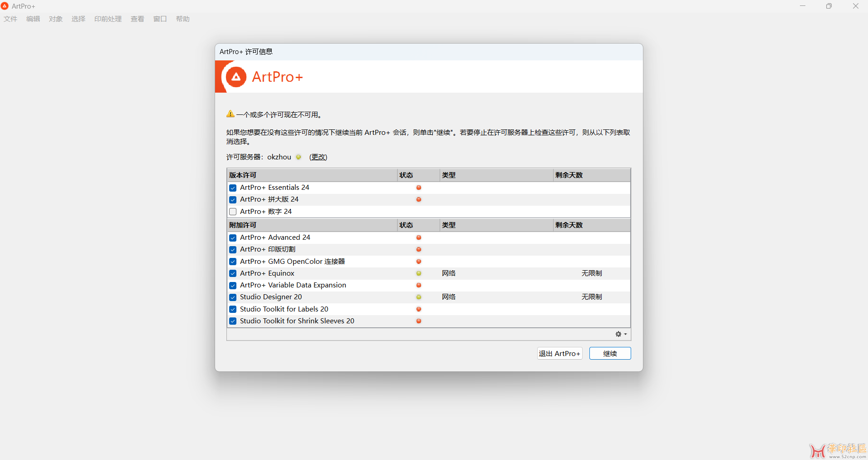This screenshot has width=868, height=460.
Task: Open the 窗口 menu
Action: coord(160,19)
